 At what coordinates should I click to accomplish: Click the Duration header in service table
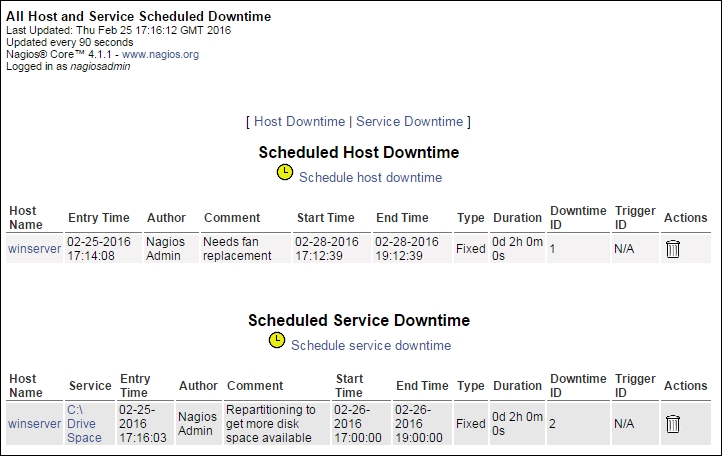[518, 386]
